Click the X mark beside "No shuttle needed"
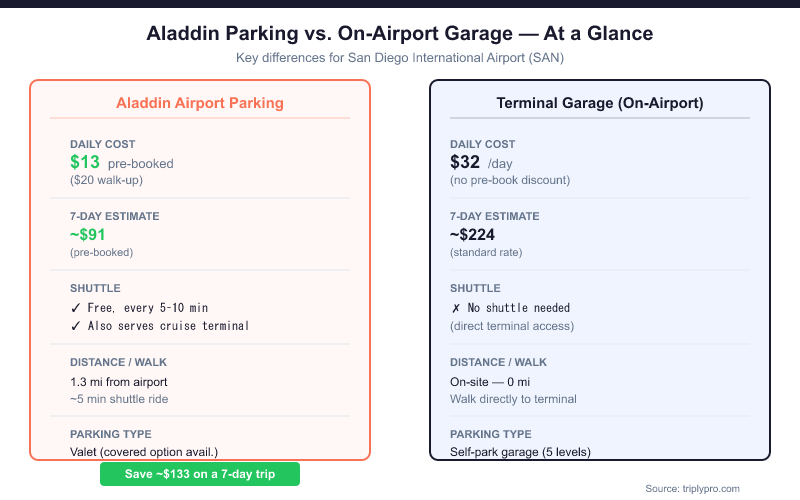 click(455, 308)
